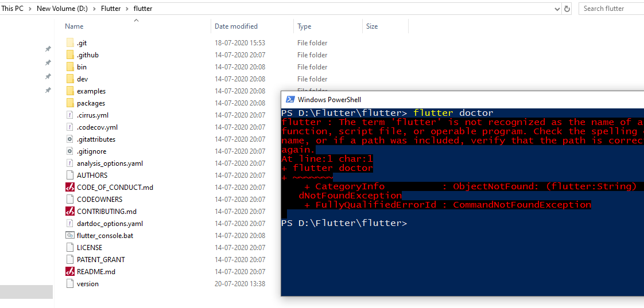Image resolution: width=644 pixels, height=308 pixels.
Task: Click the README.md file icon
Action: coord(70,271)
